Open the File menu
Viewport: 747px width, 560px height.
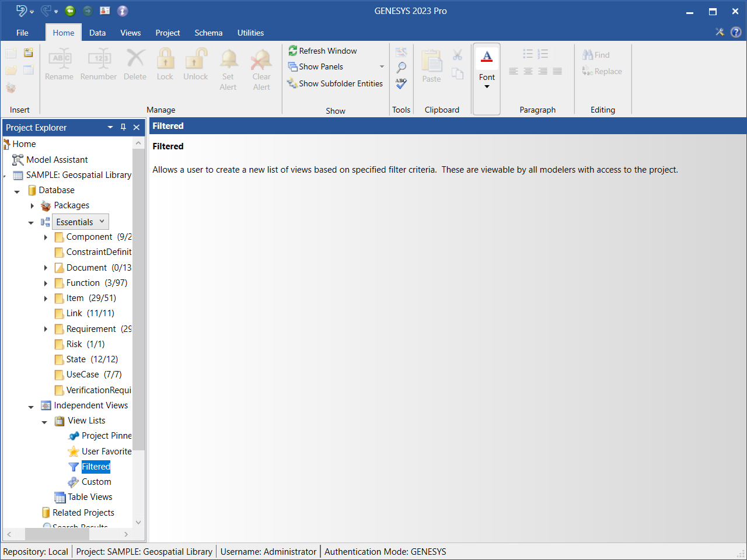(x=22, y=33)
